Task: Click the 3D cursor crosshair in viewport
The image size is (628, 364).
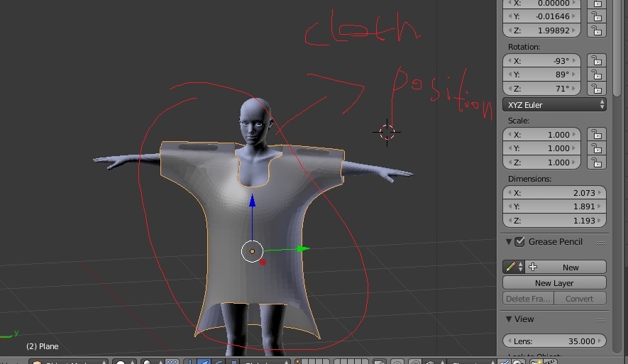Action: click(387, 132)
